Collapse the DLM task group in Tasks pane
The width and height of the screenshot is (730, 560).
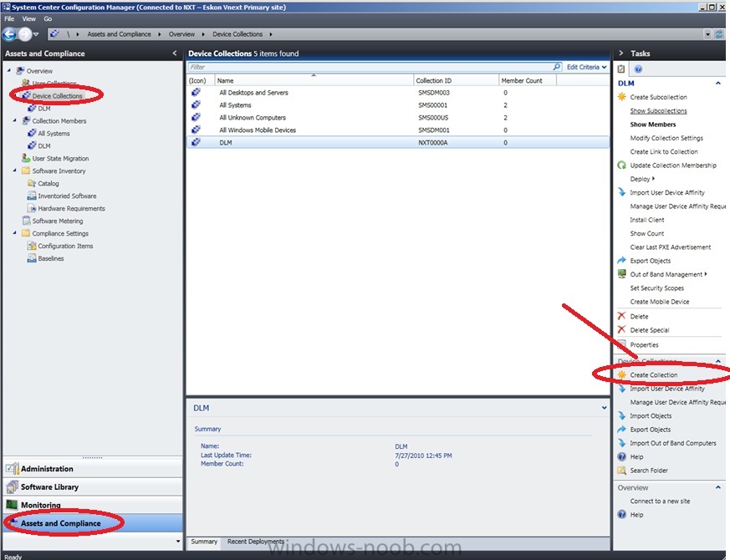coord(718,84)
